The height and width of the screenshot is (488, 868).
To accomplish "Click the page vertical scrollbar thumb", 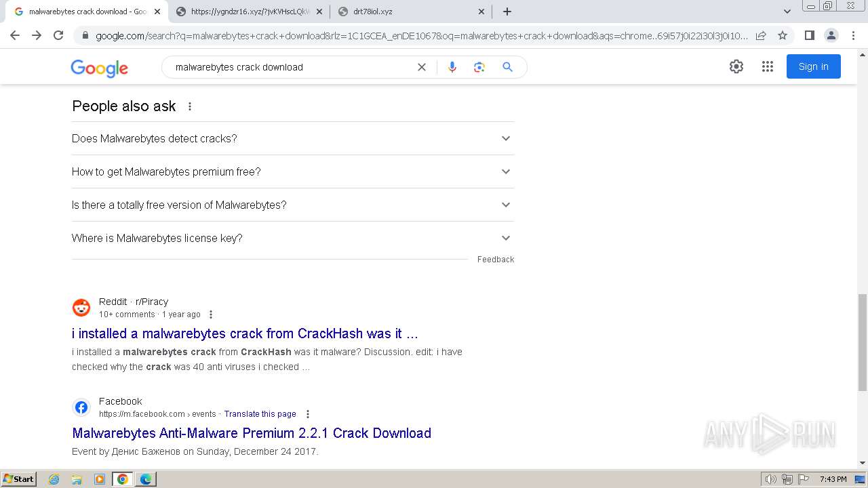I will click(863, 342).
